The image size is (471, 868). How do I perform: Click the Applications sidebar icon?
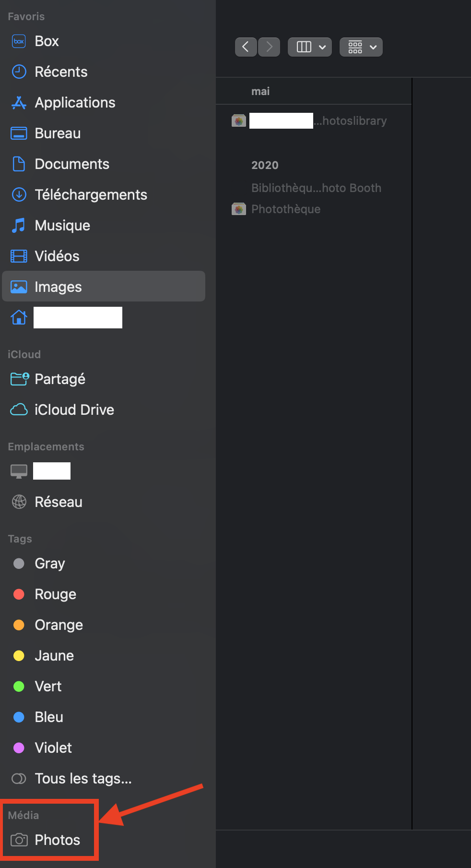click(x=19, y=103)
